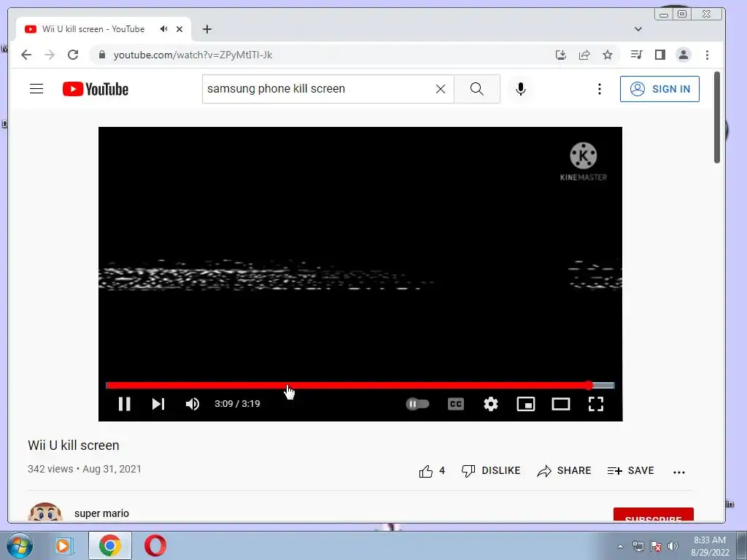Close the Wii U kill screen tab

(x=179, y=29)
